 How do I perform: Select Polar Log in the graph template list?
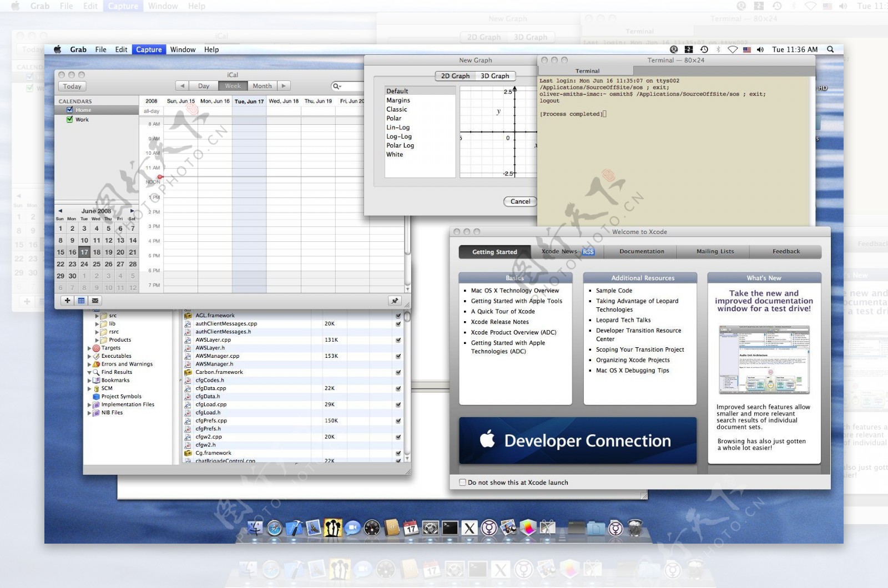click(x=400, y=145)
